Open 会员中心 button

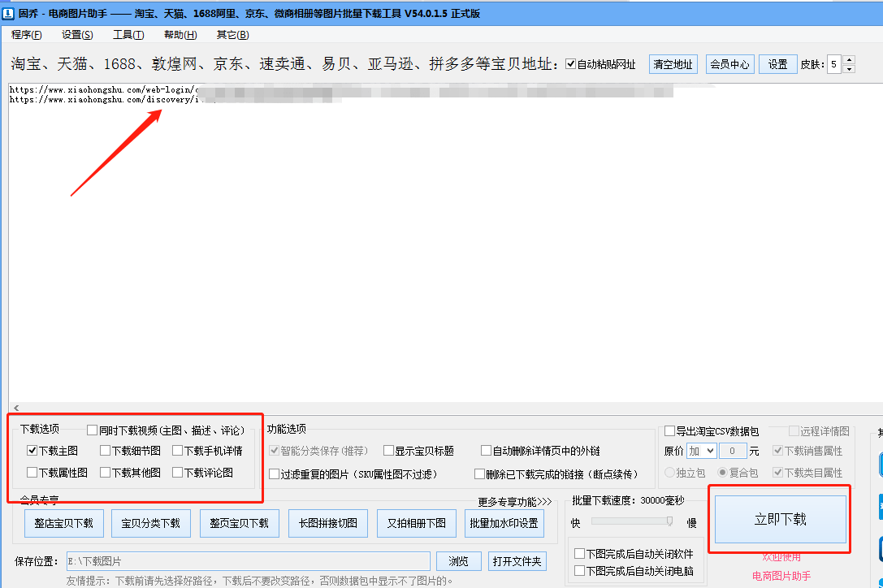(x=729, y=64)
